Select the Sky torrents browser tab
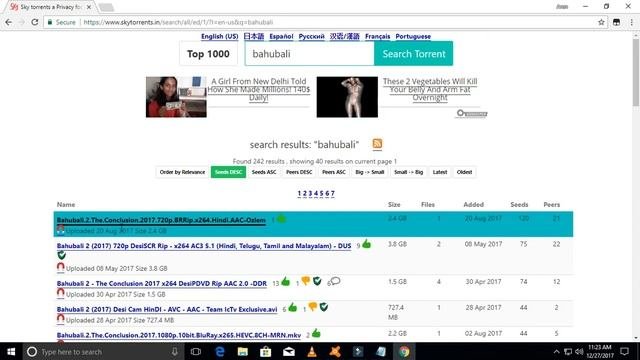 50,7
